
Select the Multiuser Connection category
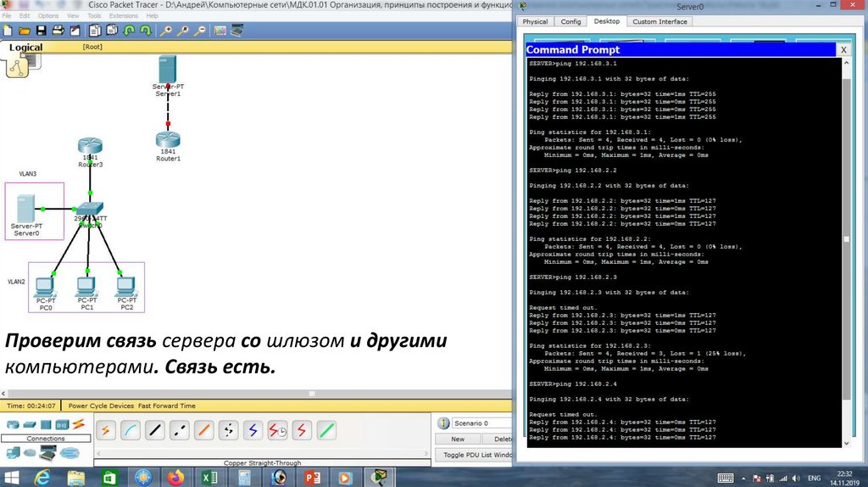tap(70, 453)
